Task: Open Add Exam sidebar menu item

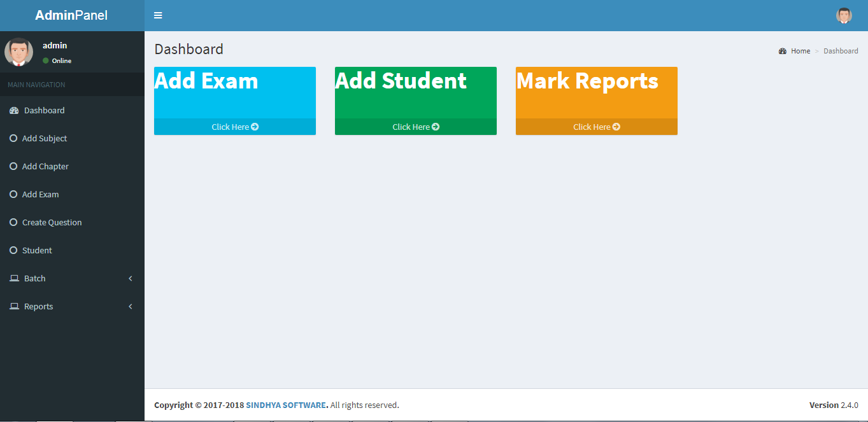Action: tap(40, 194)
